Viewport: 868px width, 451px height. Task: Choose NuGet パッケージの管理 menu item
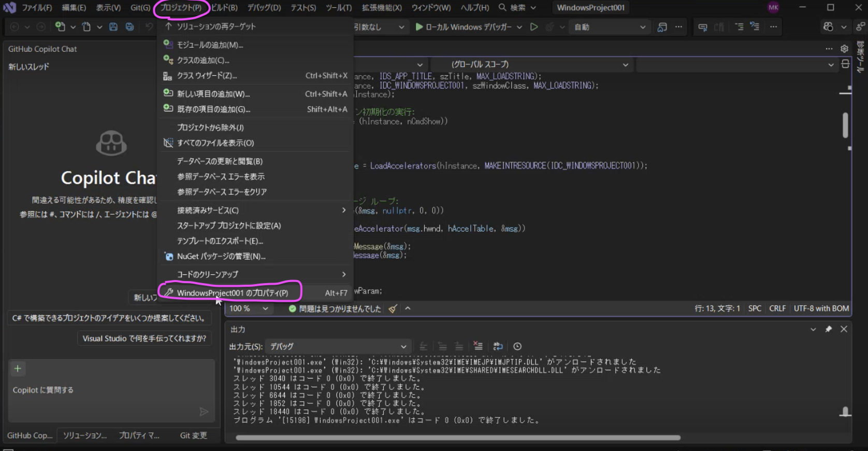pos(256,256)
